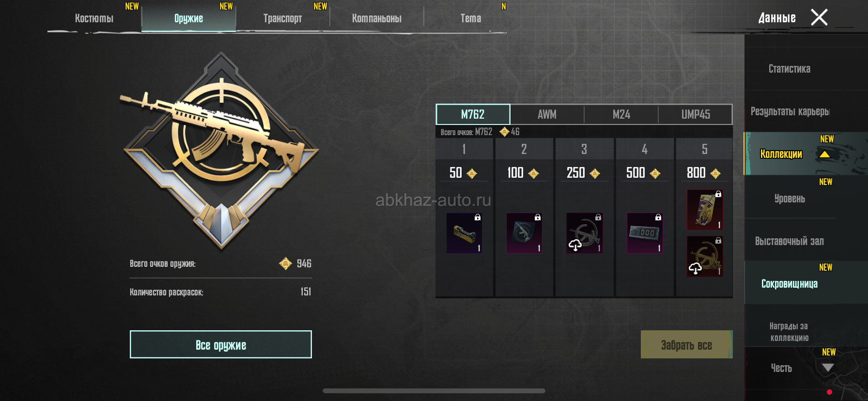Switch to the AWM weapon tab
Image resolution: width=868 pixels, height=401 pixels.
[547, 114]
